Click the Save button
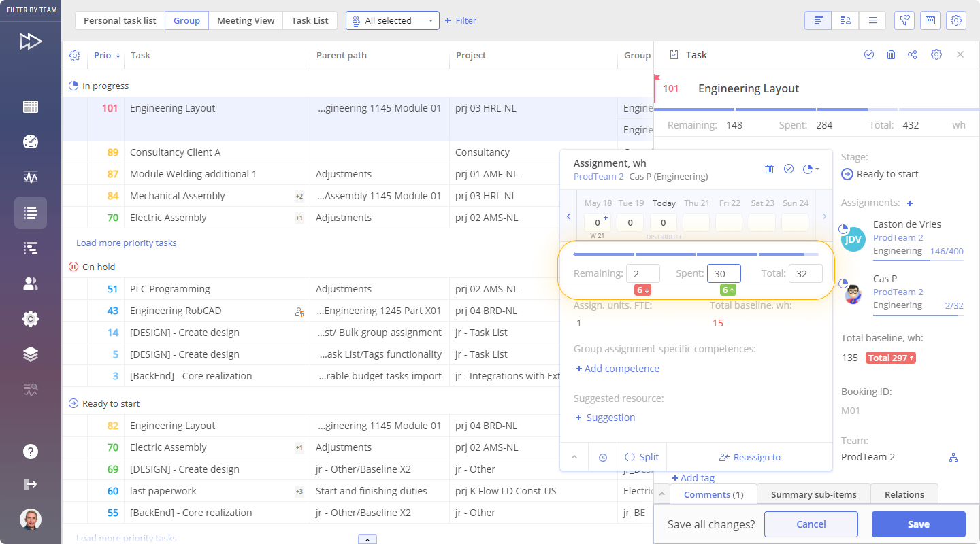Image resolution: width=980 pixels, height=544 pixels. point(918,524)
